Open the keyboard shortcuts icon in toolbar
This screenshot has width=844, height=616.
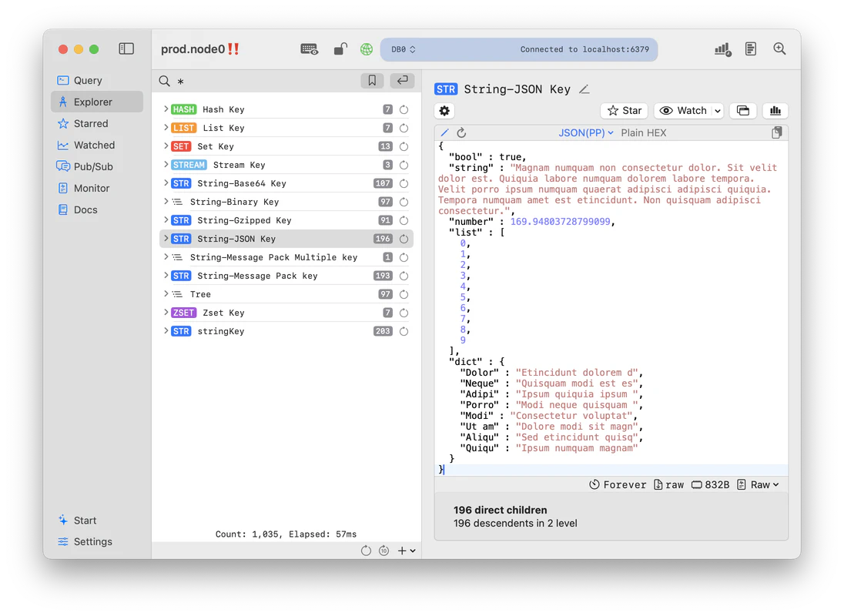click(309, 49)
